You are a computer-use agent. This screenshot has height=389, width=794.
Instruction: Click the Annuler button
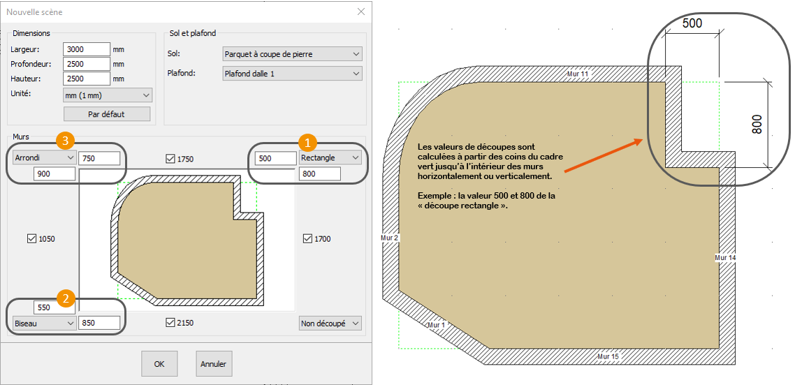point(214,364)
